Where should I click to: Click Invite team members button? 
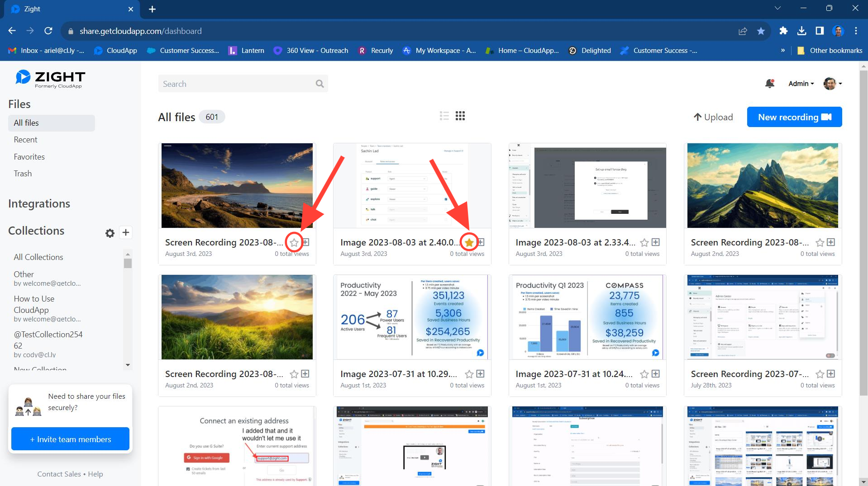click(70, 439)
